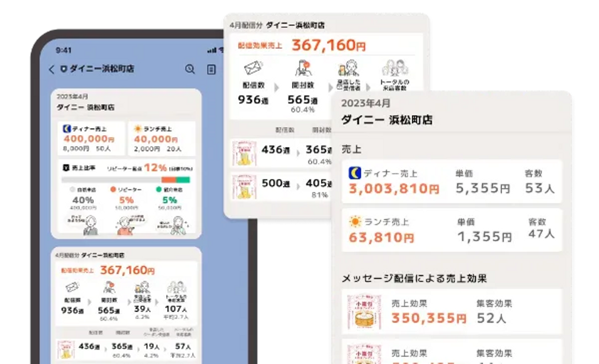Screen dimensions: 599x364
Task: Tap the 9:41 clock on phone status bar
Action: tap(64, 50)
